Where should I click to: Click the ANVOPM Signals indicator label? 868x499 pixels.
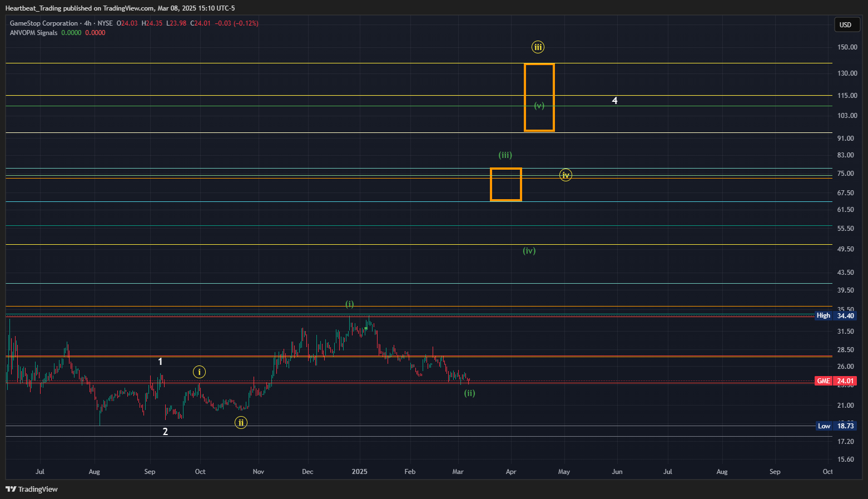tap(33, 33)
